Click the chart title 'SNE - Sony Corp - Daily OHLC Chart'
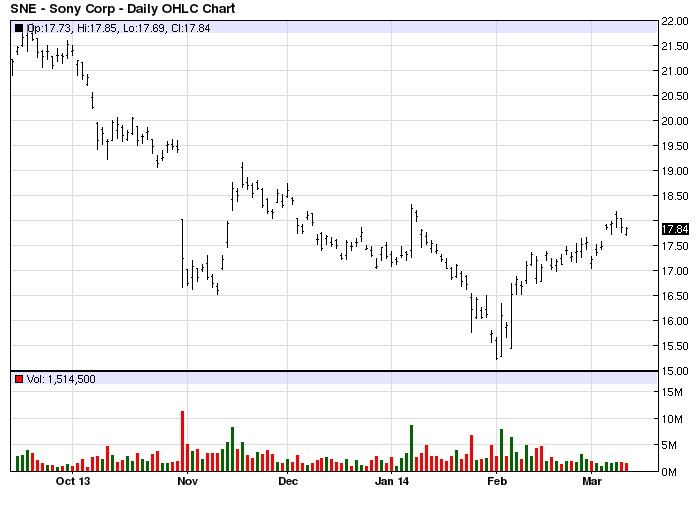The height and width of the screenshot is (512, 700). [x=123, y=8]
